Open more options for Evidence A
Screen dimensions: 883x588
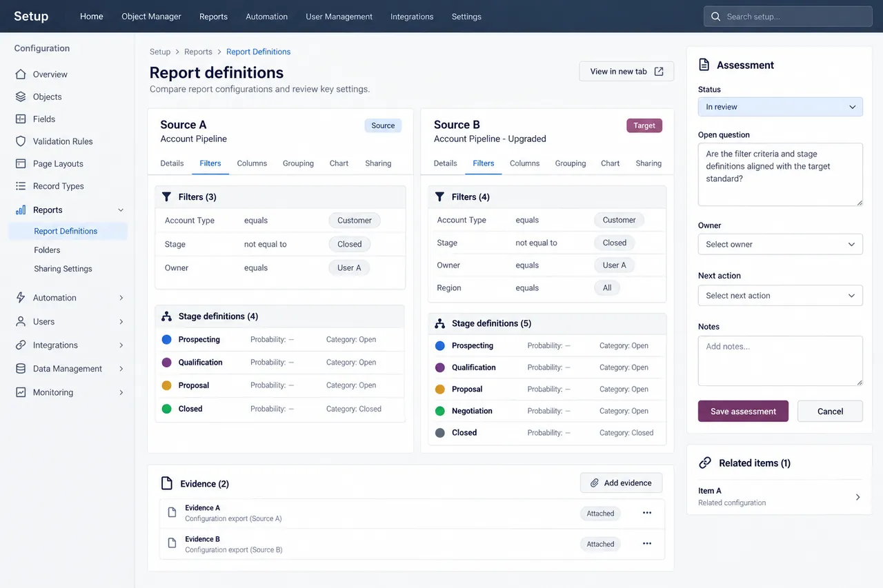tap(647, 513)
